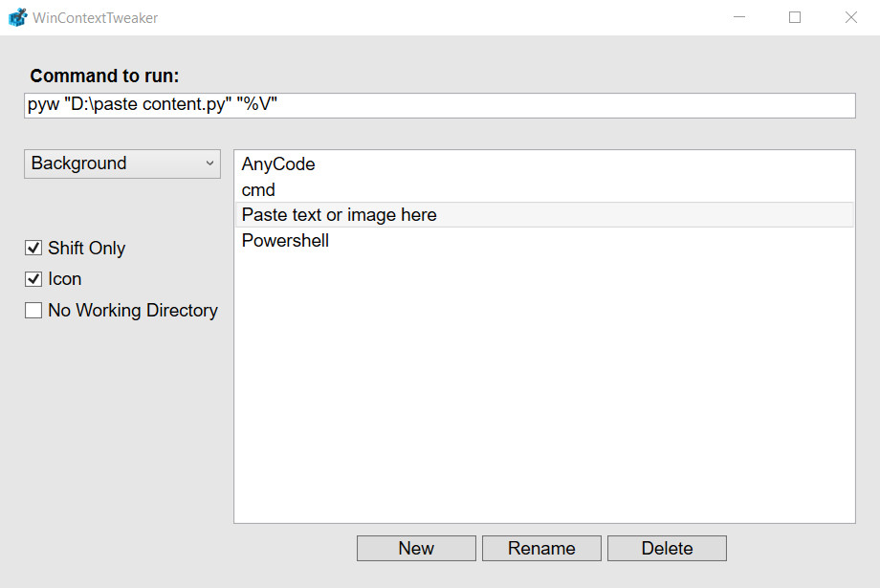Maximize the WinContextTweaker window
The image size is (880, 588).
click(x=795, y=17)
